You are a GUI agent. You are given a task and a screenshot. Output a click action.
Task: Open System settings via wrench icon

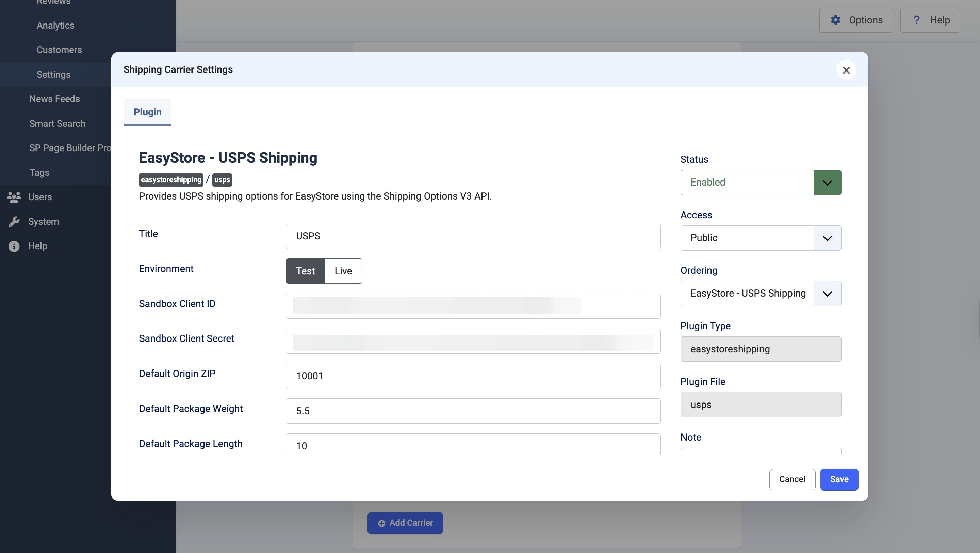click(14, 221)
